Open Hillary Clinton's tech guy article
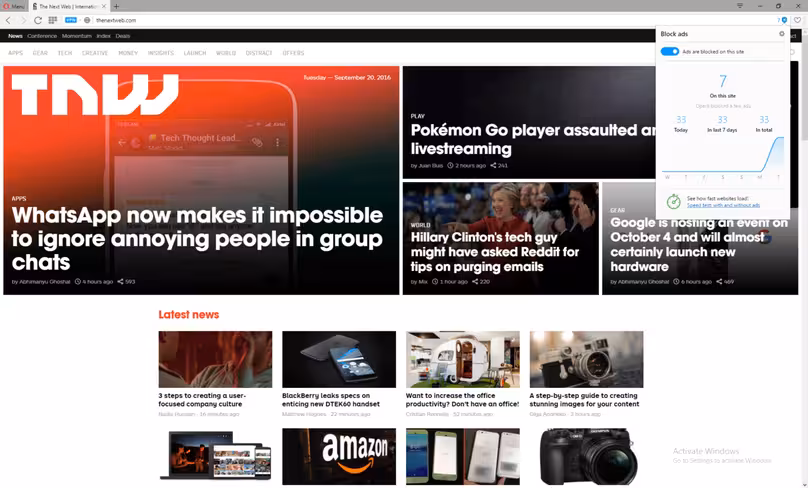 [495, 252]
